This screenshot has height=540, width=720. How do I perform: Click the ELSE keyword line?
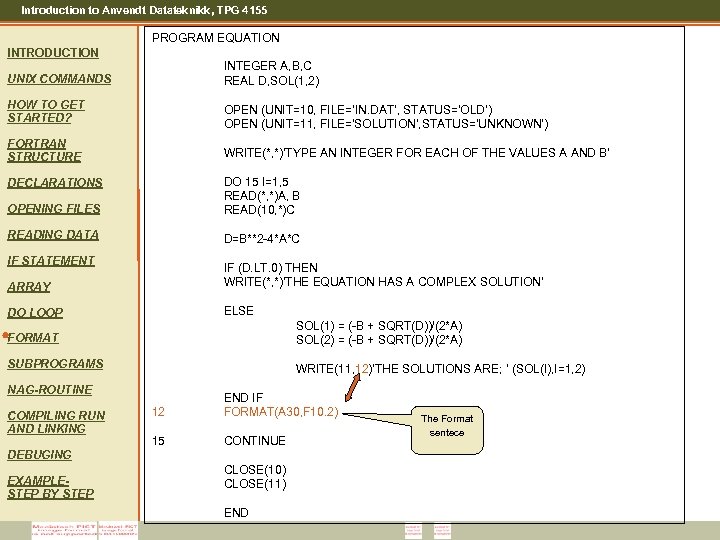pyautogui.click(x=239, y=311)
